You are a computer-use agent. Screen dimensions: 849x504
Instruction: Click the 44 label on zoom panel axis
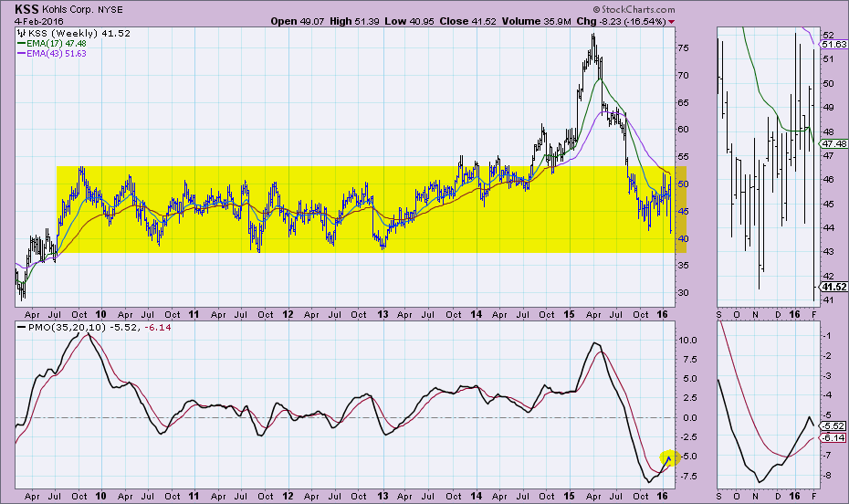tap(828, 227)
